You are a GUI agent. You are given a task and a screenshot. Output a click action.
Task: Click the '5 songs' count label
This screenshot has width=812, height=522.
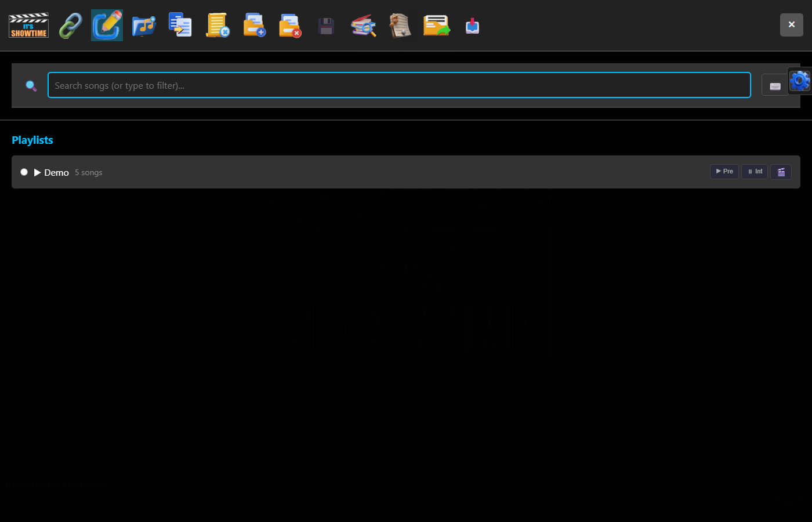coord(88,172)
